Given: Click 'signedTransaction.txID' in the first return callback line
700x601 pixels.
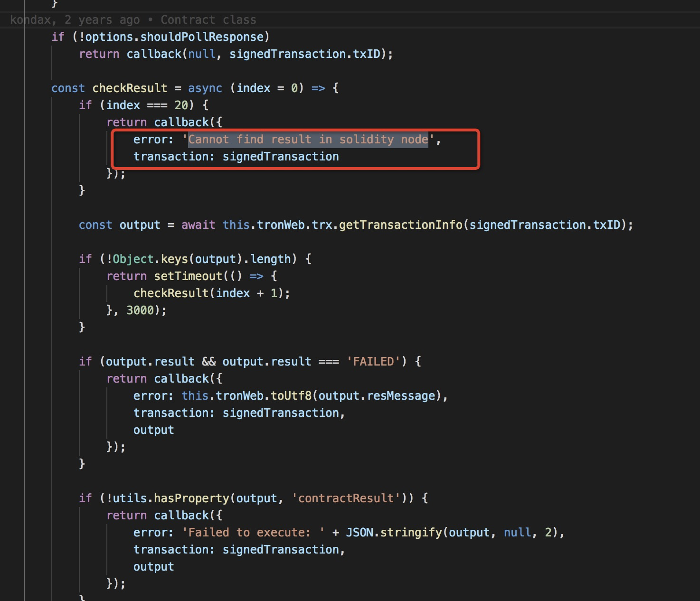Looking at the screenshot, I should 305,54.
